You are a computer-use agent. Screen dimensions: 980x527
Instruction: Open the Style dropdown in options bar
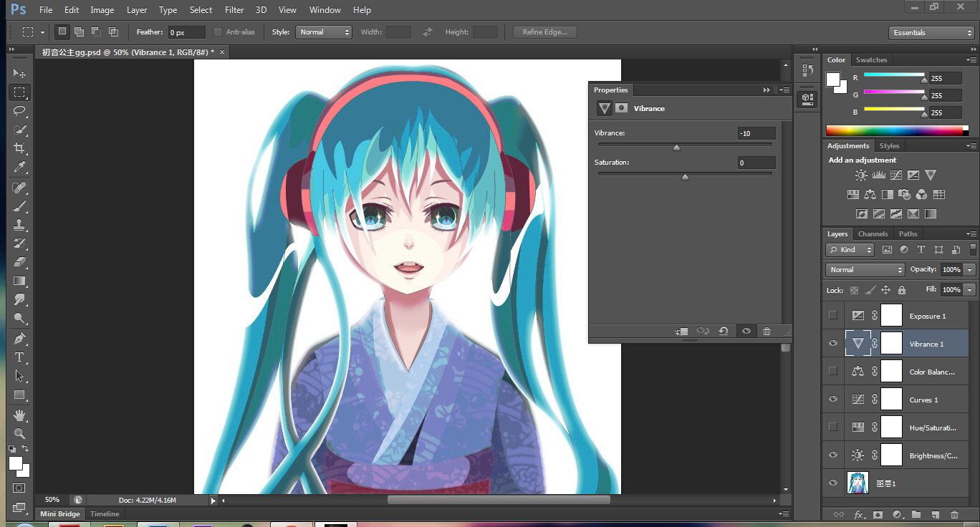(324, 32)
